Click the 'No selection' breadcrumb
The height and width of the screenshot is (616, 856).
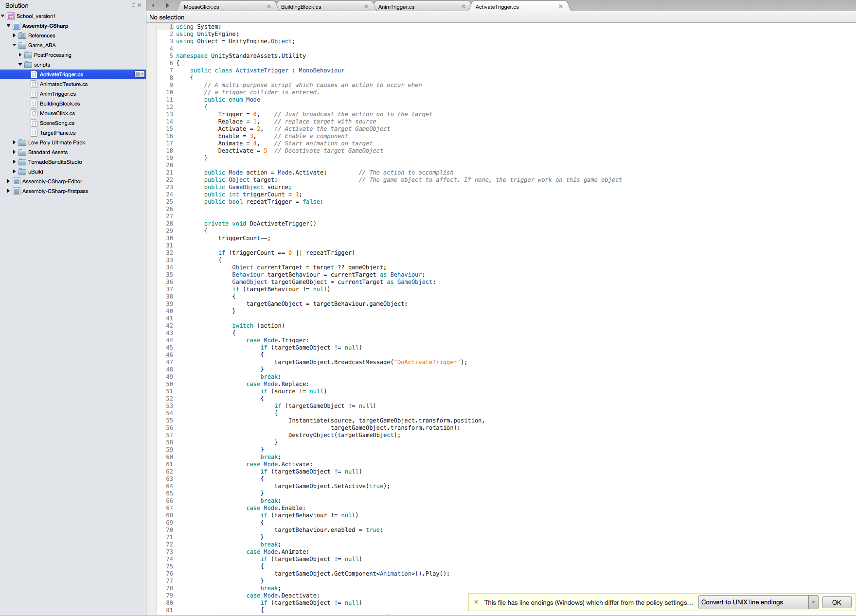[x=167, y=17]
